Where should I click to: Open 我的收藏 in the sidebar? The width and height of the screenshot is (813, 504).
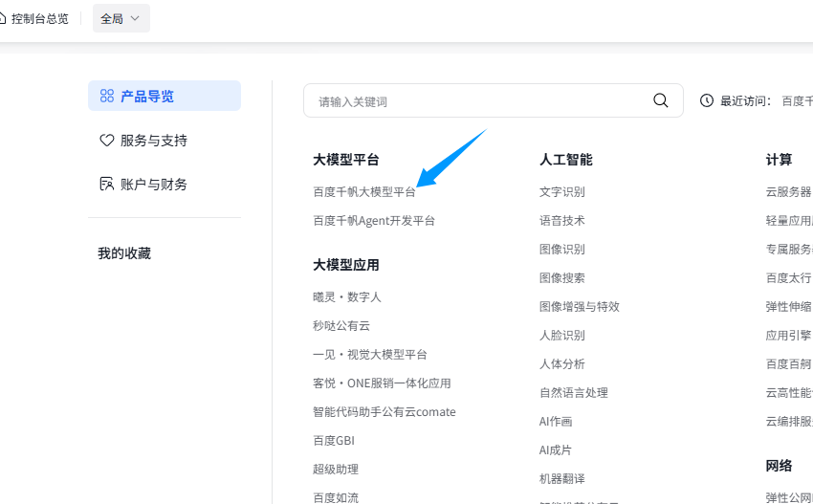click(124, 253)
